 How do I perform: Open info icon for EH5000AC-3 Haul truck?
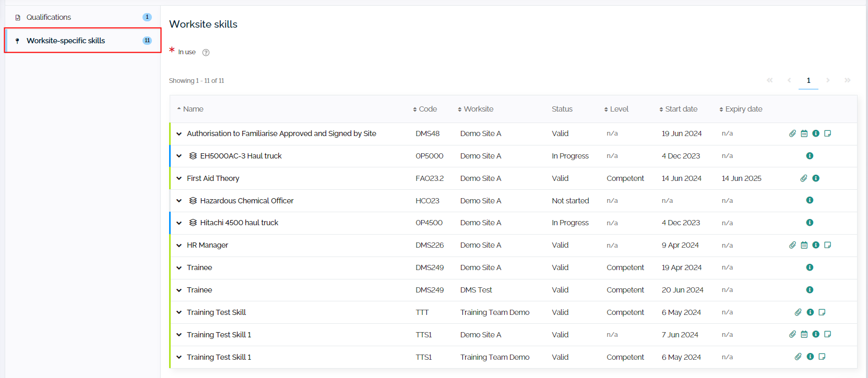point(810,156)
